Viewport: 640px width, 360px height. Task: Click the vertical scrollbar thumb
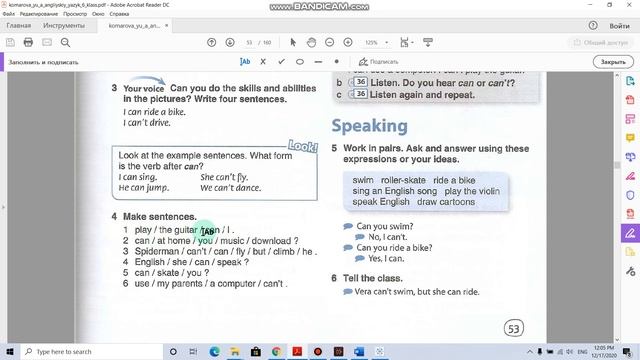[617, 165]
